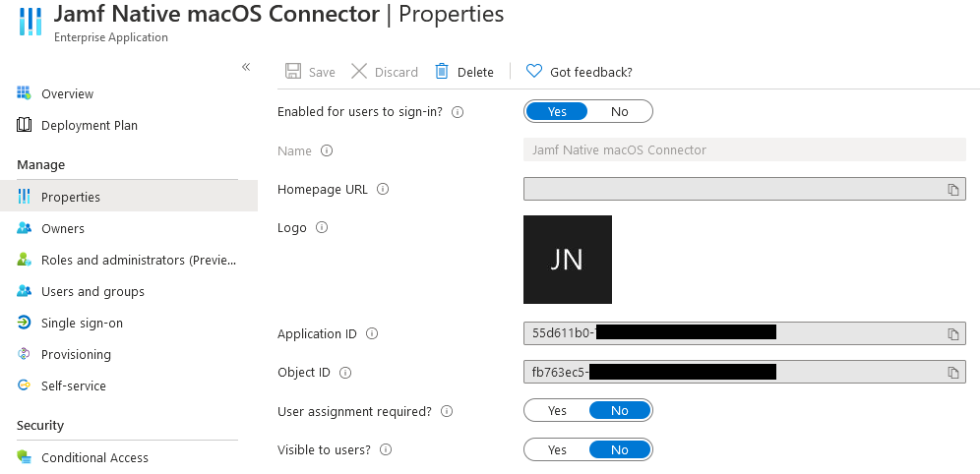The width and height of the screenshot is (980, 474).
Task: Click the Properties bars icon in sidebar
Action: coord(24,196)
